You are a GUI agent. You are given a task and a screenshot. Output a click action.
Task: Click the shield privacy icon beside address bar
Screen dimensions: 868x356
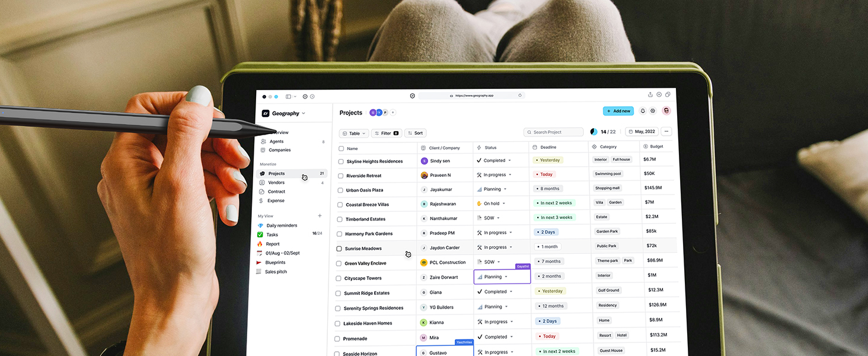tap(413, 96)
